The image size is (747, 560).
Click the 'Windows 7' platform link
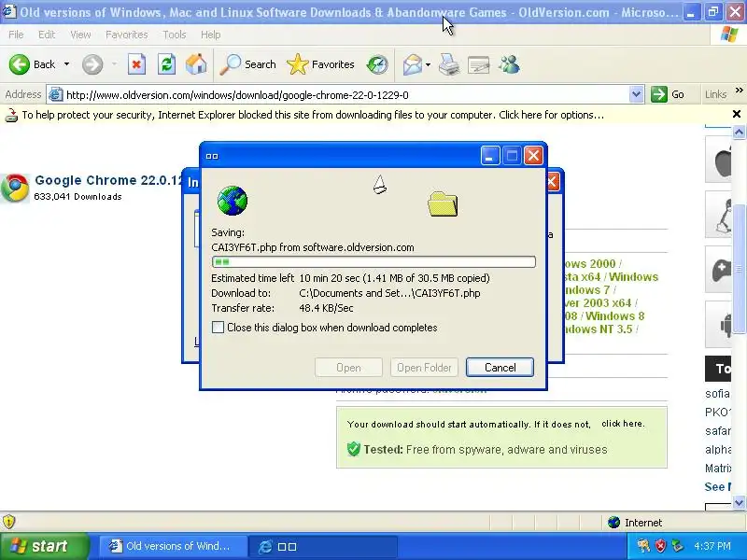point(586,289)
